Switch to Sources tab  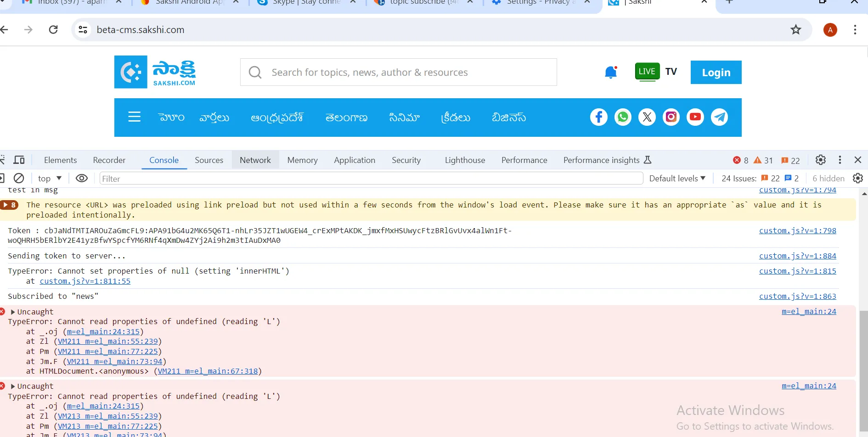pyautogui.click(x=209, y=160)
